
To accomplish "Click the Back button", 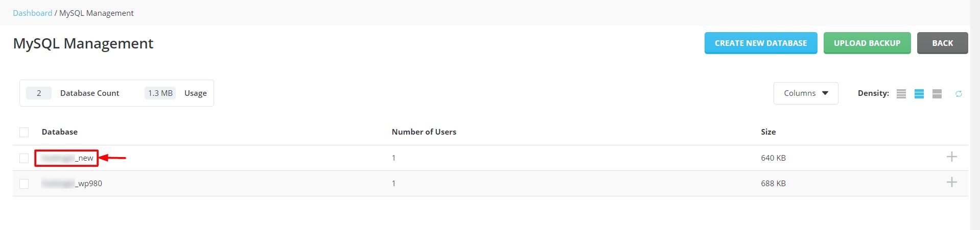I will coord(942,43).
